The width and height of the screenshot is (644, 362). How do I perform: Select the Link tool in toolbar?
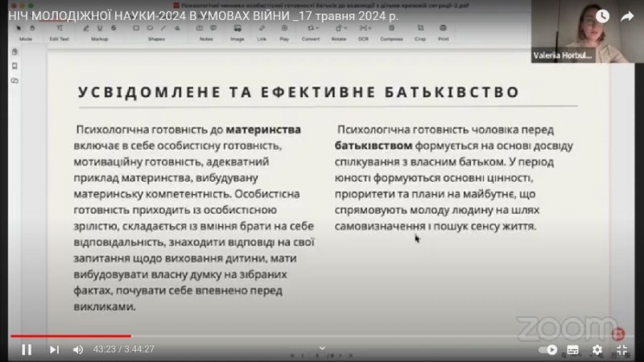pyautogui.click(x=262, y=31)
